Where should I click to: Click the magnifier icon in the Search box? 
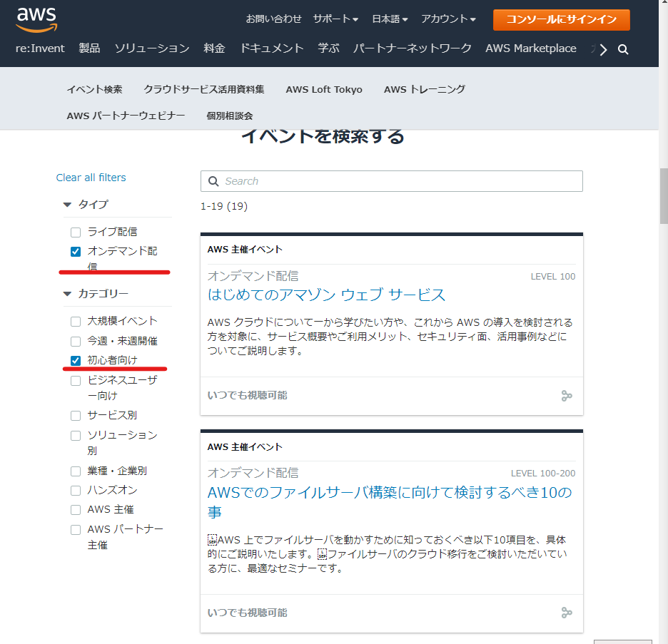tap(213, 181)
